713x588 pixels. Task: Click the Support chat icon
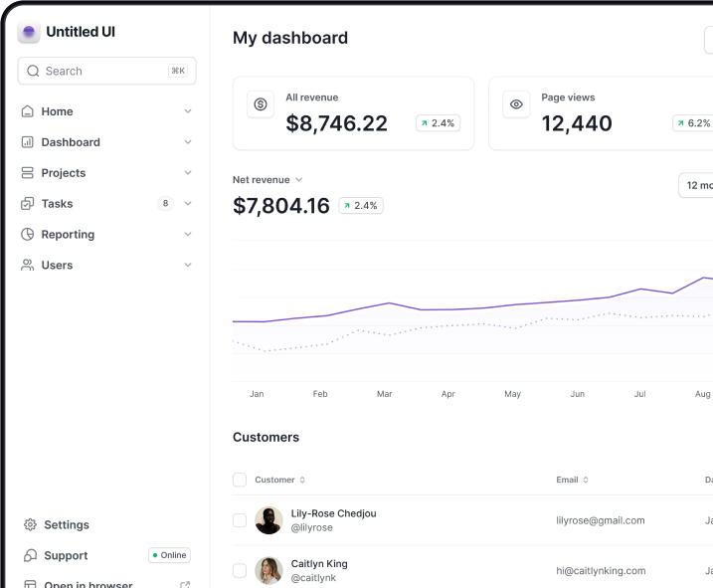30,555
